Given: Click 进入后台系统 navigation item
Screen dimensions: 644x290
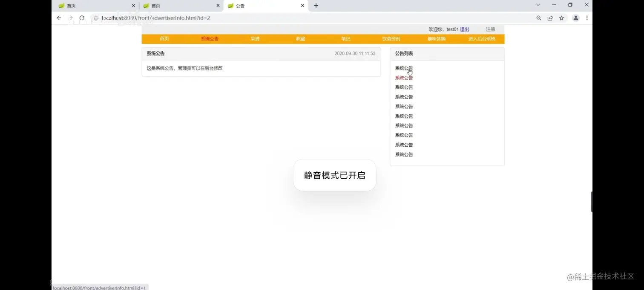Looking at the screenshot, I should 482,39.
